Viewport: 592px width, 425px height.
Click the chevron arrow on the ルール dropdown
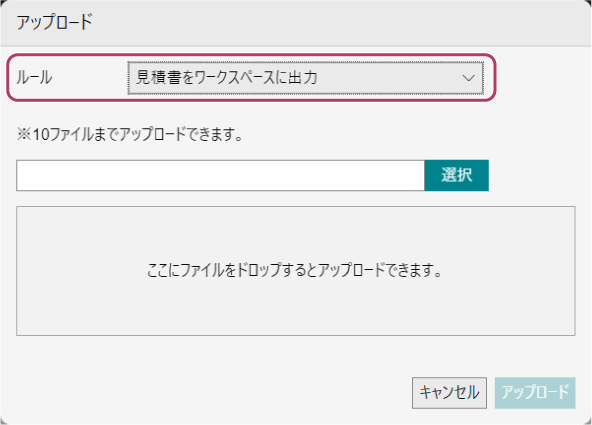click(x=468, y=78)
